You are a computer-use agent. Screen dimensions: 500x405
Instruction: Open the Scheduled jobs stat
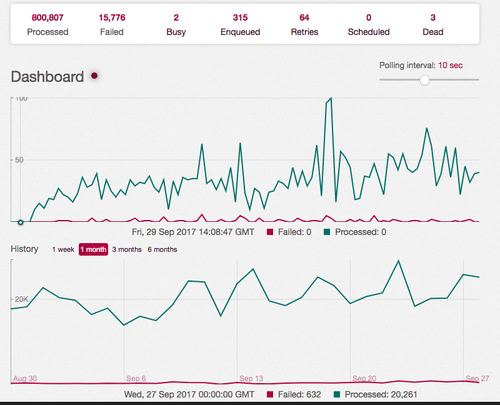(x=369, y=24)
